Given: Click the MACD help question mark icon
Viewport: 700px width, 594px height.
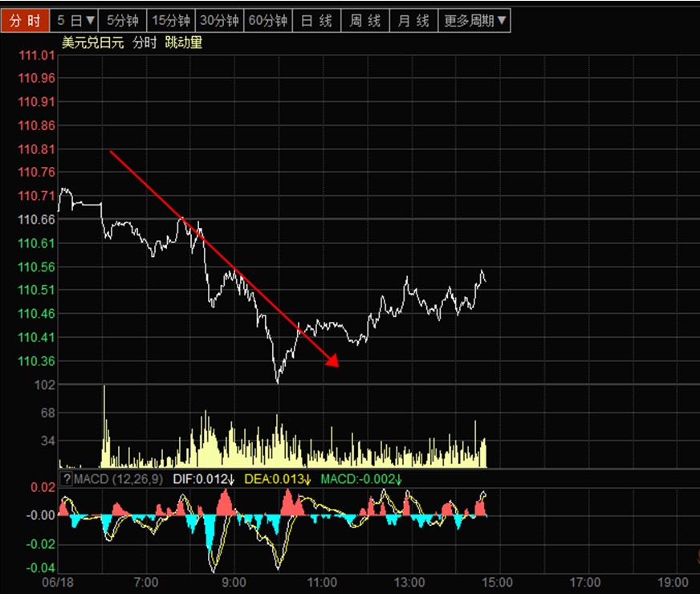Looking at the screenshot, I should coord(67,480).
